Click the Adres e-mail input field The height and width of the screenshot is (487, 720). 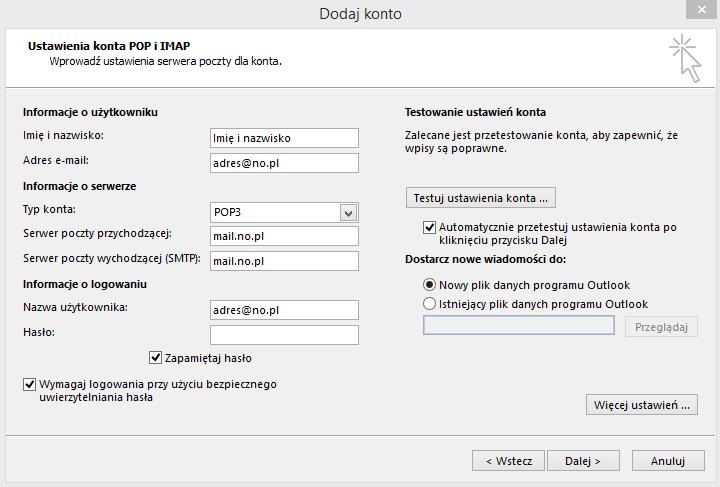click(284, 162)
